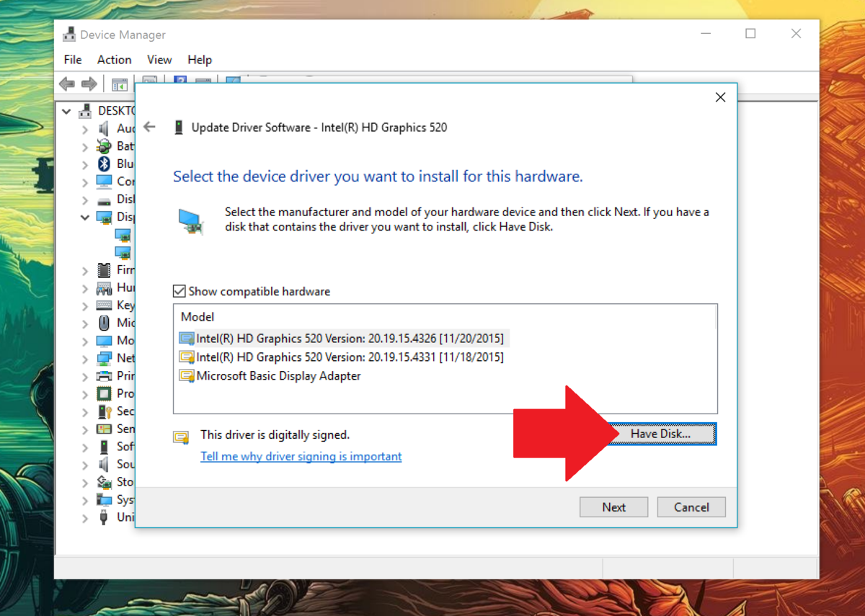This screenshot has height=616, width=865.
Task: Toggle the show/hide console tree toolbar icon
Action: click(120, 84)
